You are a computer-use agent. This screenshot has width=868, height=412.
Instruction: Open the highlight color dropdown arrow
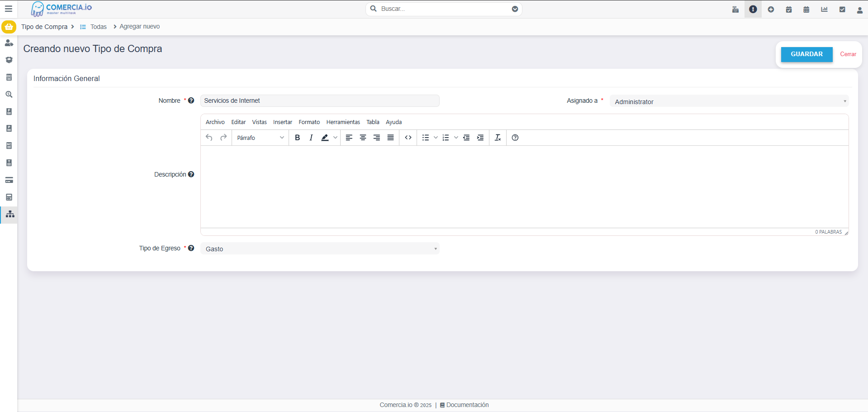(x=335, y=138)
